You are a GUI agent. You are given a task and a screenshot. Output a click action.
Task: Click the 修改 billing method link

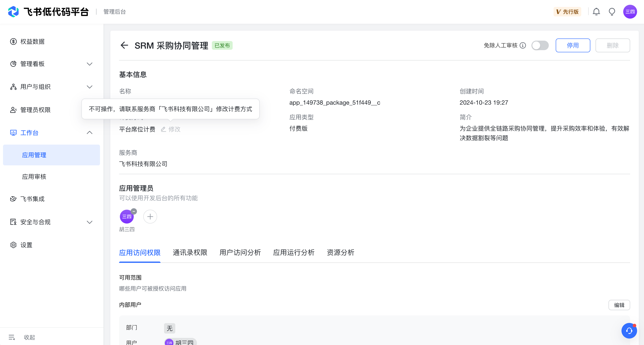174,129
